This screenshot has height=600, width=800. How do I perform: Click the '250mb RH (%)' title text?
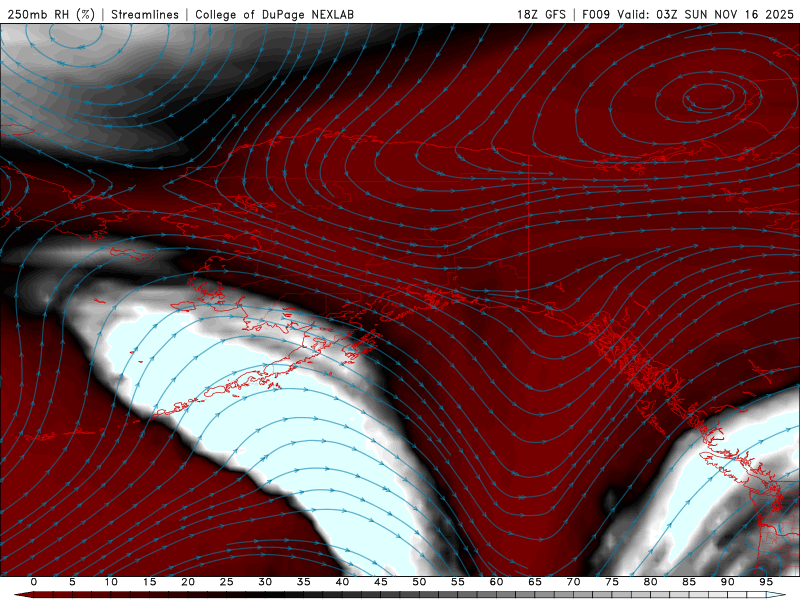51,14
